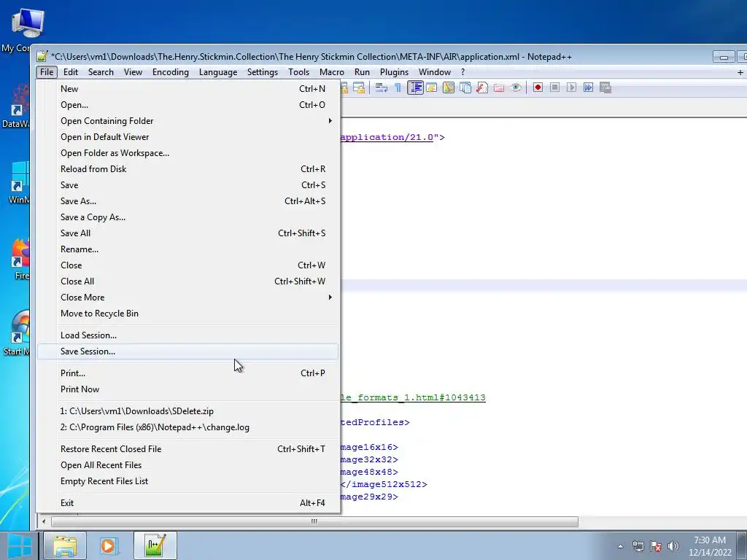Click the volume speaker tray icon
The width and height of the screenshot is (747, 560).
click(x=673, y=546)
